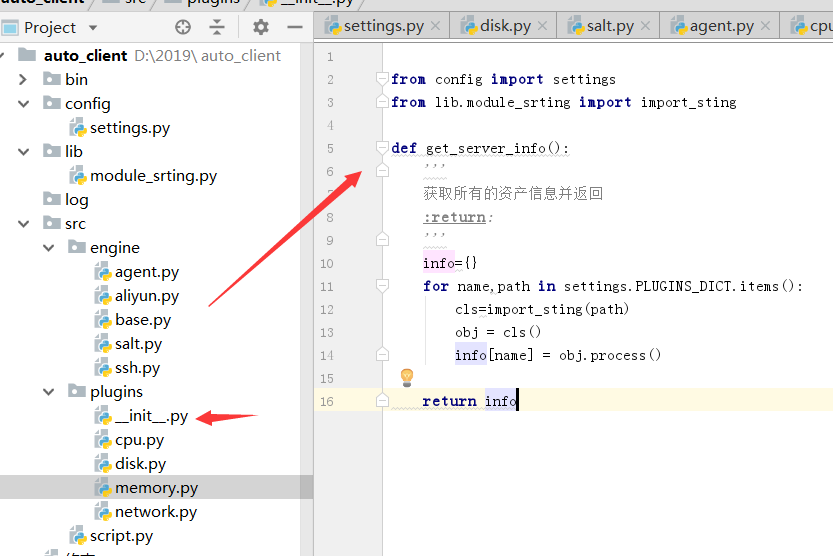
Task: Open base.py in project tree
Action: click(x=143, y=320)
